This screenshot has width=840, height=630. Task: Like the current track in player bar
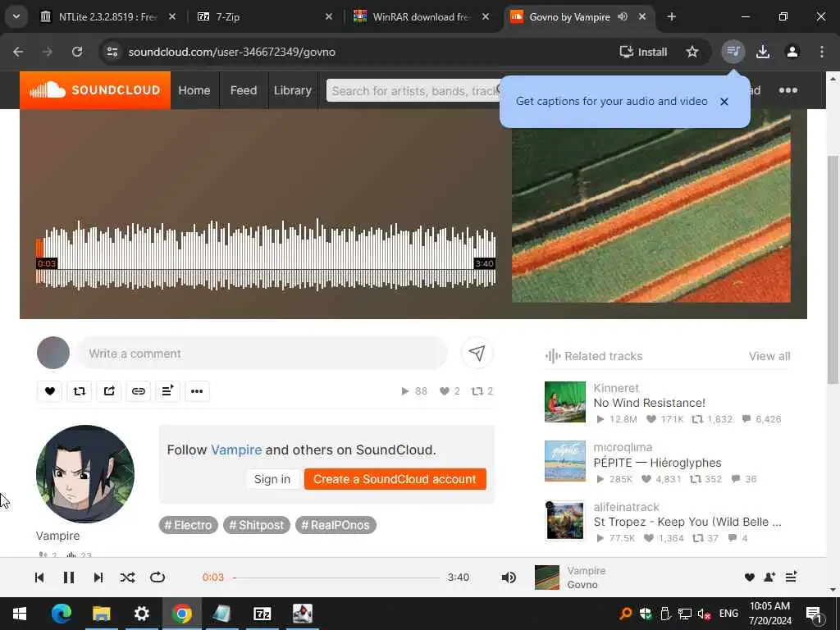(x=750, y=577)
